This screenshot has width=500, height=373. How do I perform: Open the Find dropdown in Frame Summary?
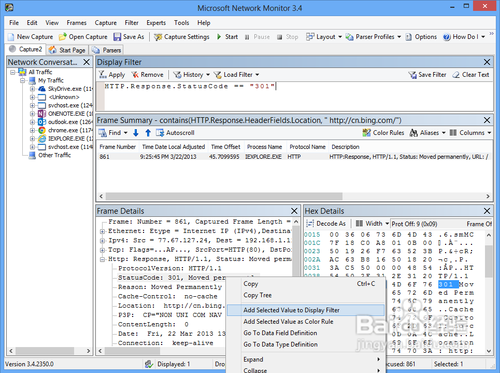tap(113, 133)
